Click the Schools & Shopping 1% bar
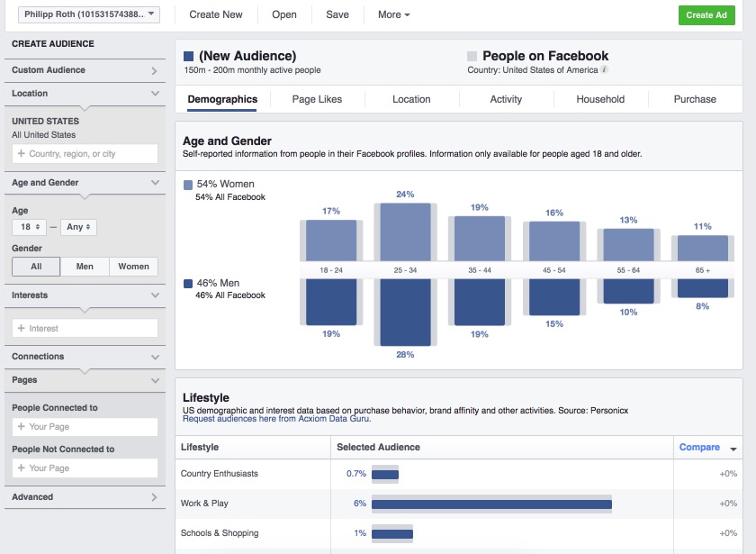756x554 pixels. 392,534
